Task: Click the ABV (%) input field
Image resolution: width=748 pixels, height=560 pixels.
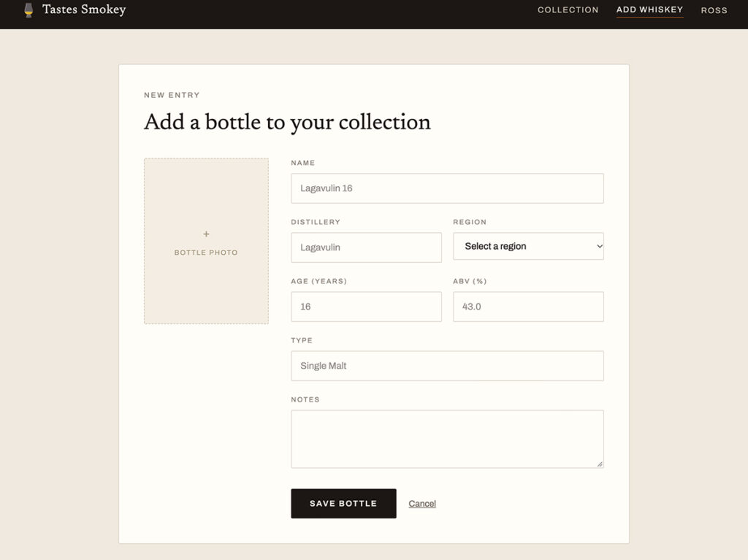Action: click(528, 307)
